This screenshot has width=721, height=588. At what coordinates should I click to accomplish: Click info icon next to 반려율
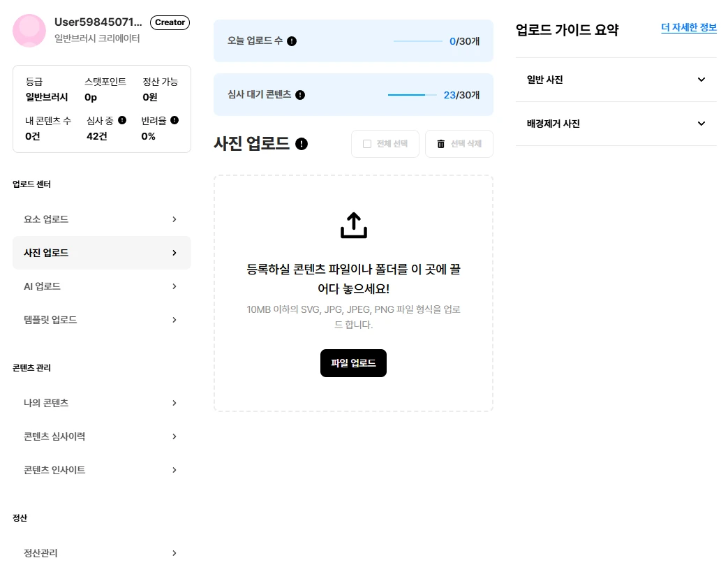pos(174,120)
